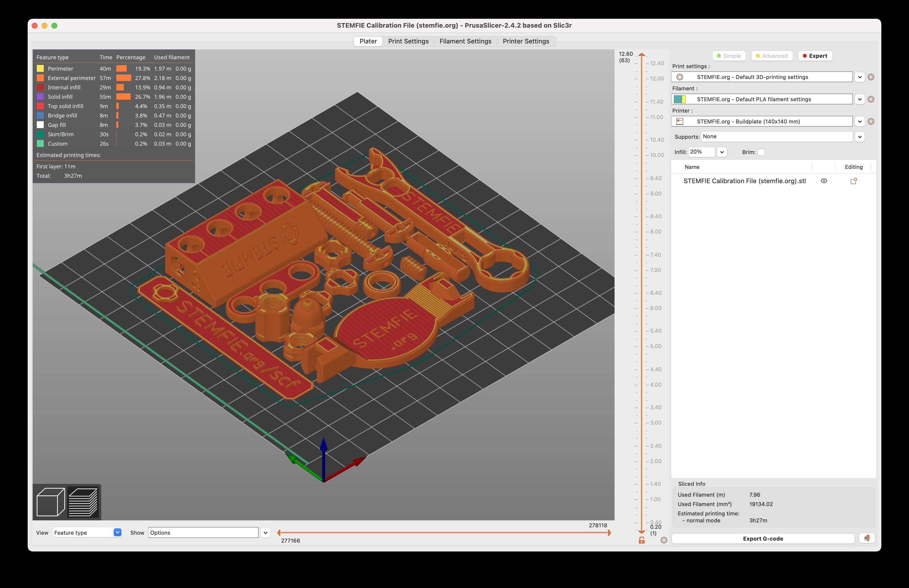Click left thumb of horizontal moves slider
The width and height of the screenshot is (909, 588).
coord(279,533)
